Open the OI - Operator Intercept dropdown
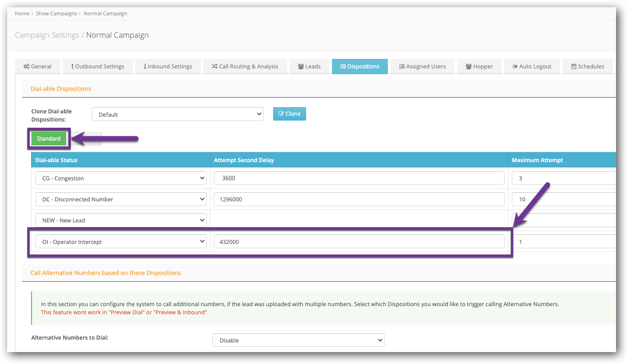This screenshot has width=628, height=364. tap(121, 242)
